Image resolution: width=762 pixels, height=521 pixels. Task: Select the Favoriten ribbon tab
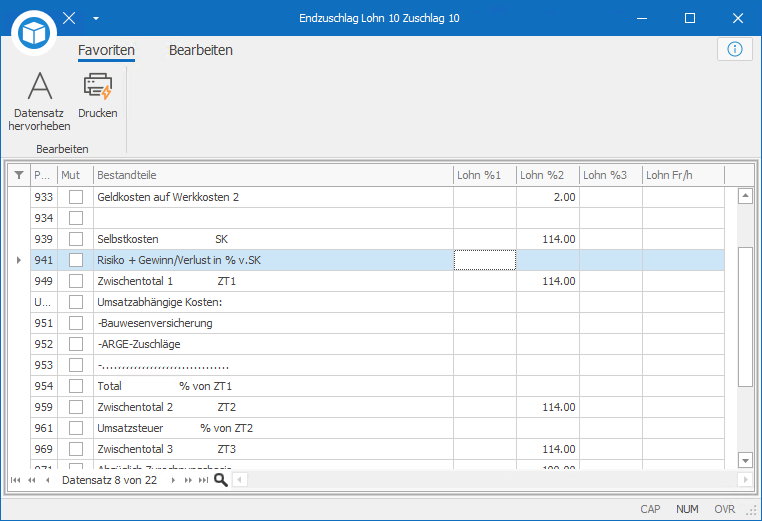106,50
